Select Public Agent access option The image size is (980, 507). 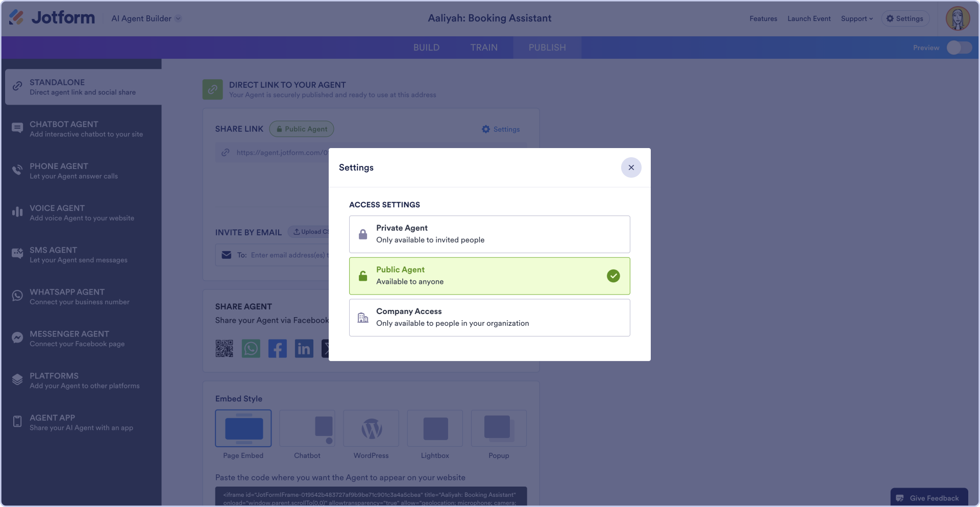(x=489, y=276)
